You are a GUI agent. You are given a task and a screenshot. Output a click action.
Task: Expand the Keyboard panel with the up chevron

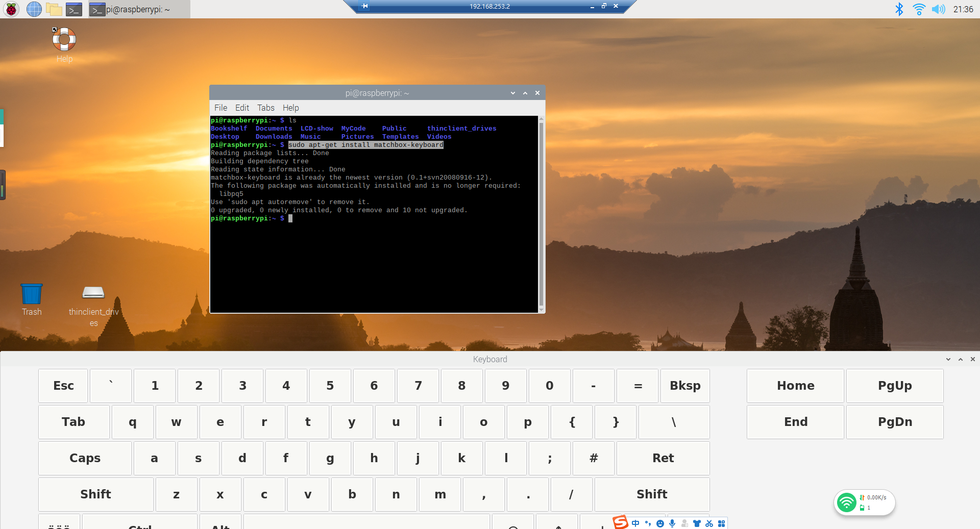tap(960, 359)
